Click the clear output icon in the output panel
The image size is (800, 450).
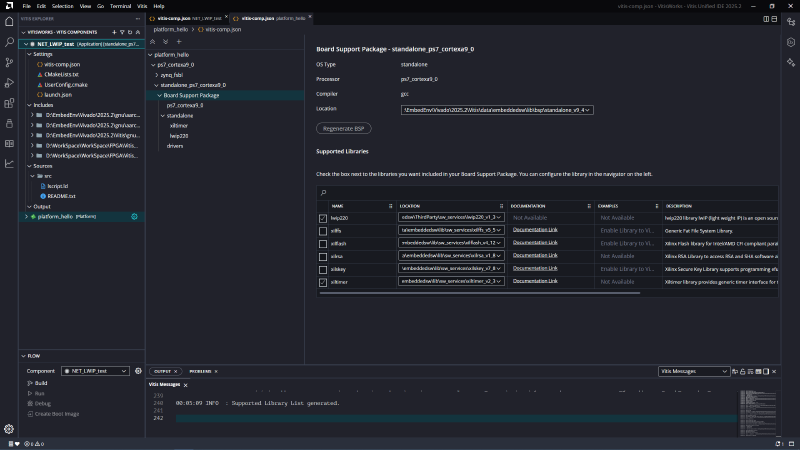point(751,371)
